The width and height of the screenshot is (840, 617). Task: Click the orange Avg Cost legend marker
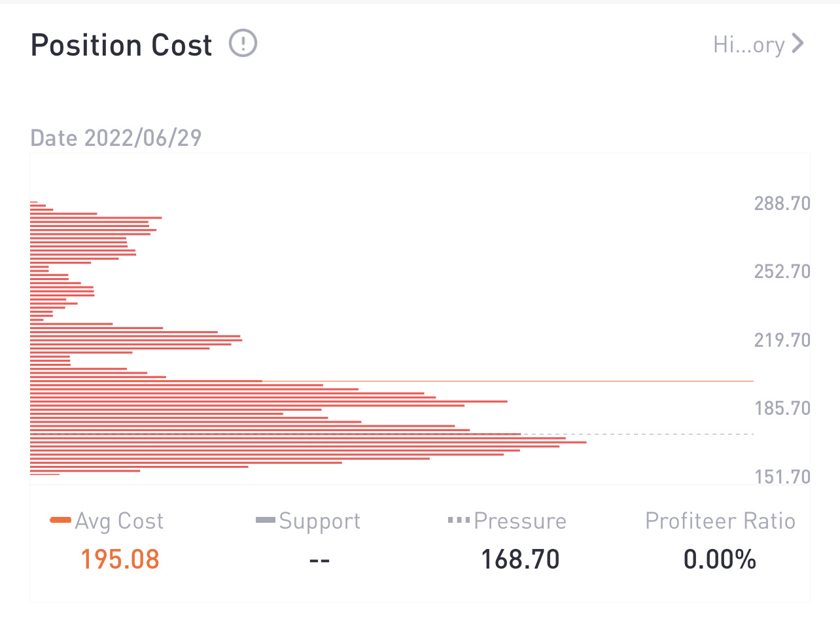61,520
